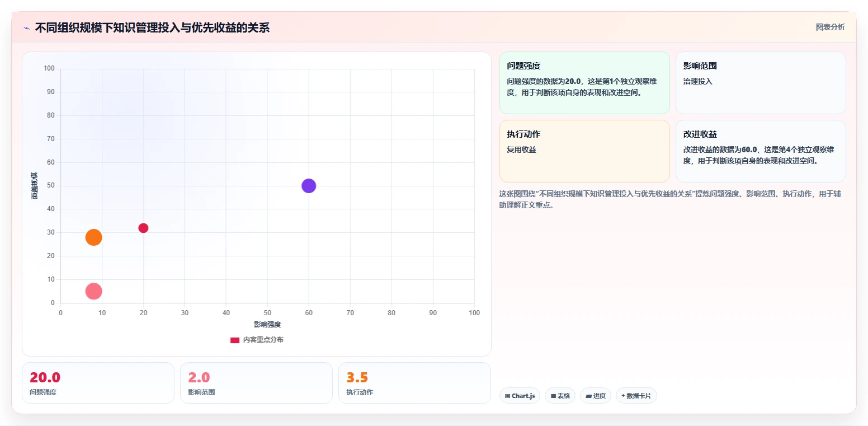Click the y-axis tick label 100
This screenshot has width=868, height=426.
(x=49, y=68)
